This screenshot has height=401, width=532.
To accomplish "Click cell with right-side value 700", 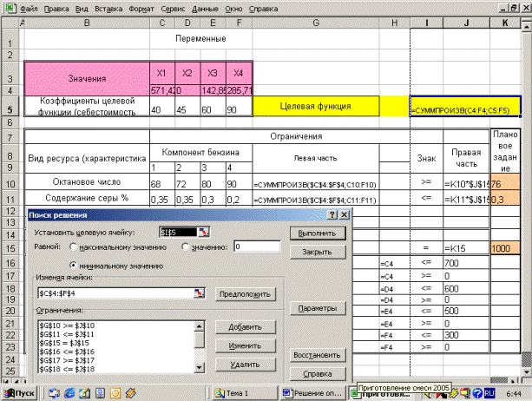I will [466, 263].
